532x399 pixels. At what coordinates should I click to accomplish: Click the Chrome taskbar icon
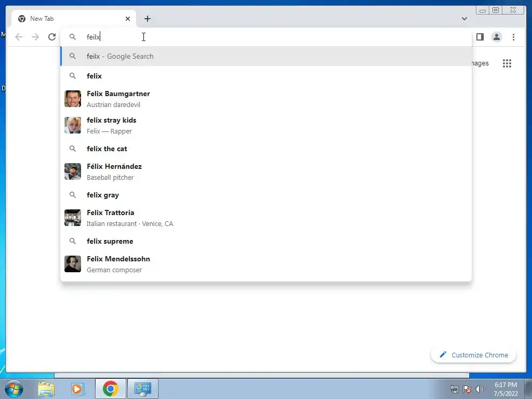click(110, 389)
